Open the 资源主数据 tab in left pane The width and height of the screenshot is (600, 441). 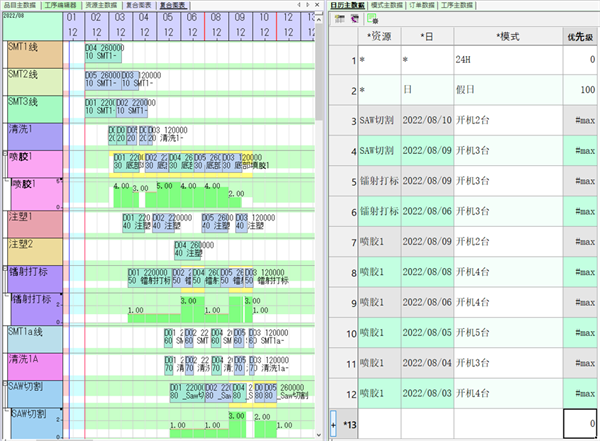tap(101, 5)
